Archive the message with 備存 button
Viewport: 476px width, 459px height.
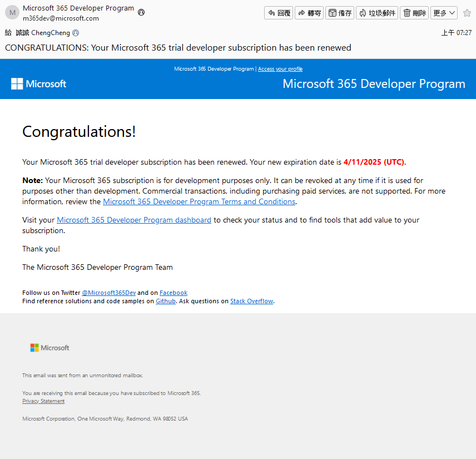tap(340, 13)
